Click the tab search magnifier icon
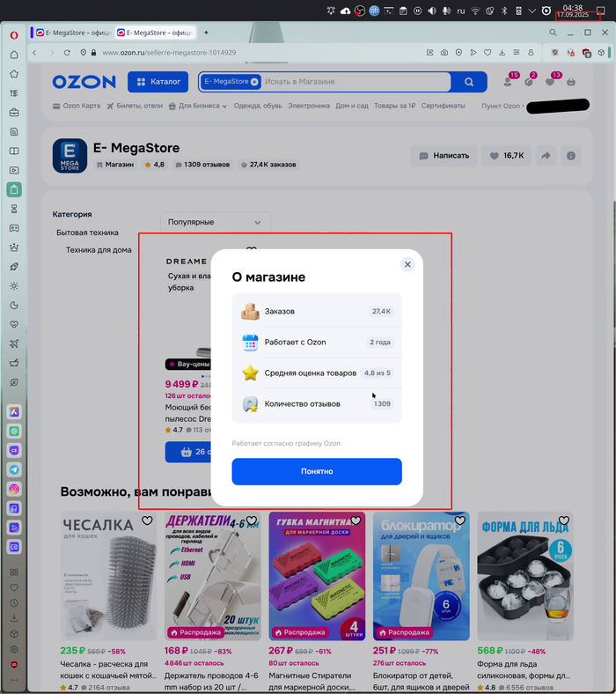Viewport: 616px width, 694px height. (x=553, y=33)
